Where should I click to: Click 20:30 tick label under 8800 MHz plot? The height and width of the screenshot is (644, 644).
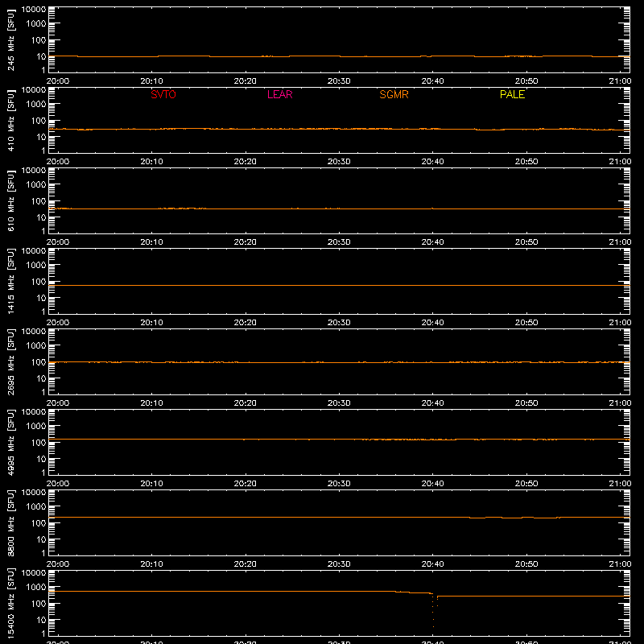(339, 564)
